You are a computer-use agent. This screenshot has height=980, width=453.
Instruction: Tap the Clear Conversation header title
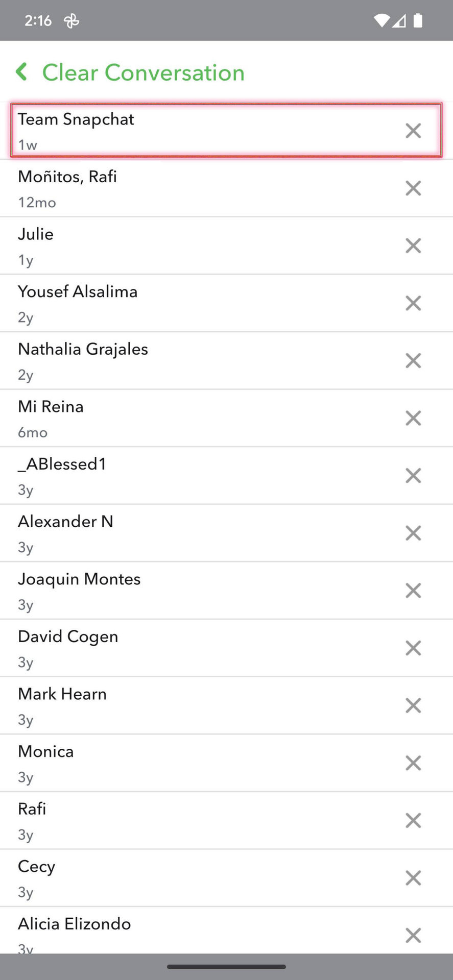[143, 72]
